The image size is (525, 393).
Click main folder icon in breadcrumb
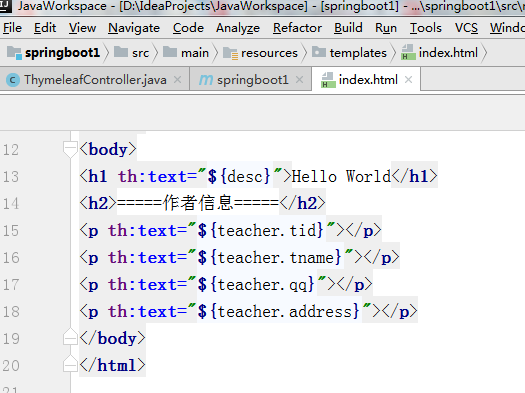tap(170, 52)
